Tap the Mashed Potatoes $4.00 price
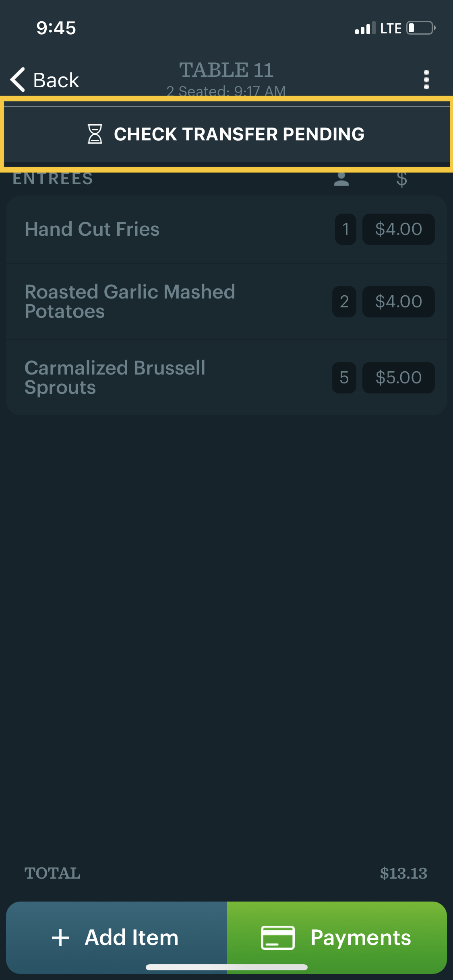Screen dimensions: 453x980 [x=398, y=302]
